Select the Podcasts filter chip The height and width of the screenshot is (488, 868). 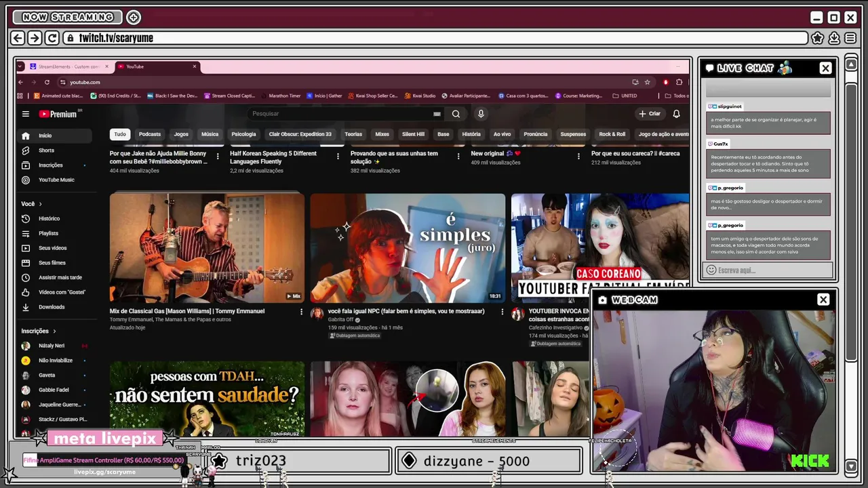(x=150, y=134)
